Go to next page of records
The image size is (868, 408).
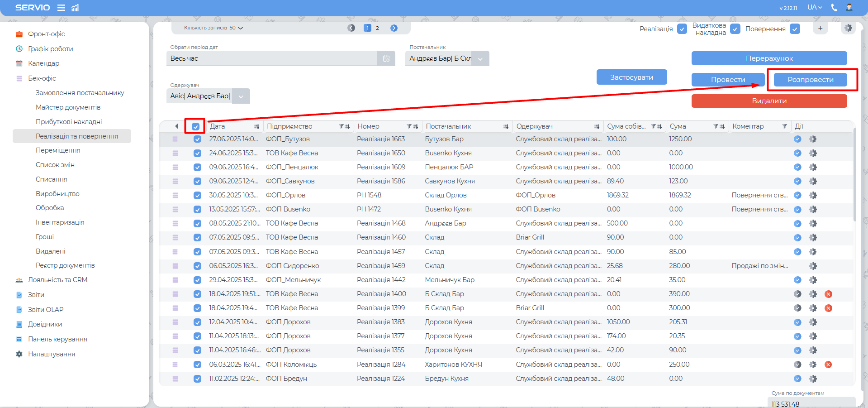point(394,28)
